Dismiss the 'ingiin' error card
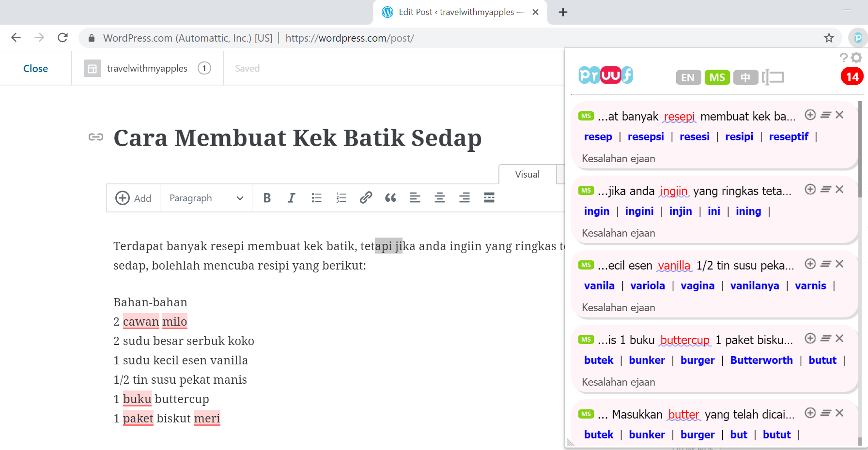Screen dimensions: 868x450 coord(840,189)
